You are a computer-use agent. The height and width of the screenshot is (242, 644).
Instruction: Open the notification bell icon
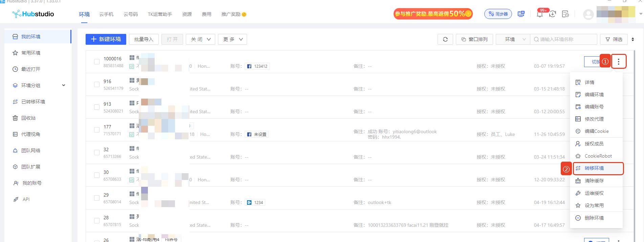[x=540, y=14]
